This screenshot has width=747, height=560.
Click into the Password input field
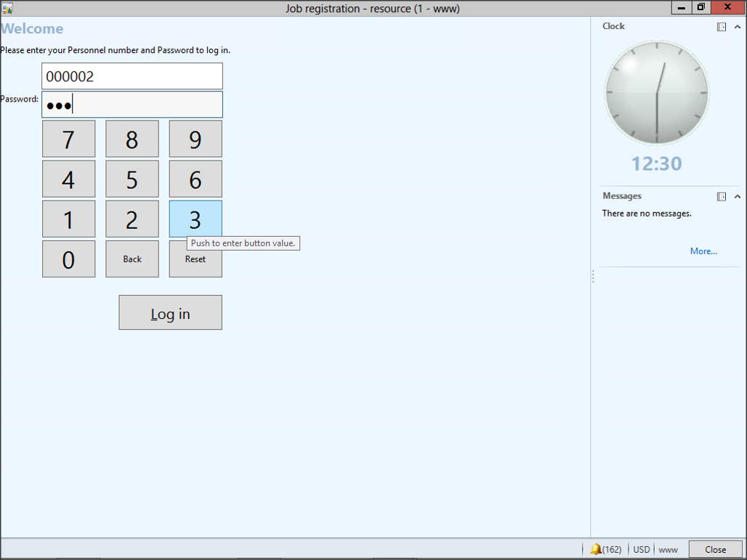pyautogui.click(x=132, y=105)
